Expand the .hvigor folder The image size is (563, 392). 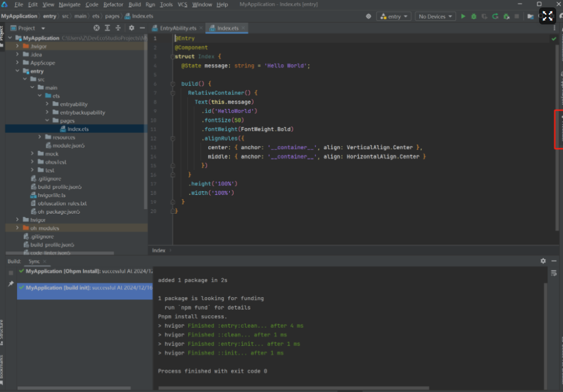click(x=17, y=46)
